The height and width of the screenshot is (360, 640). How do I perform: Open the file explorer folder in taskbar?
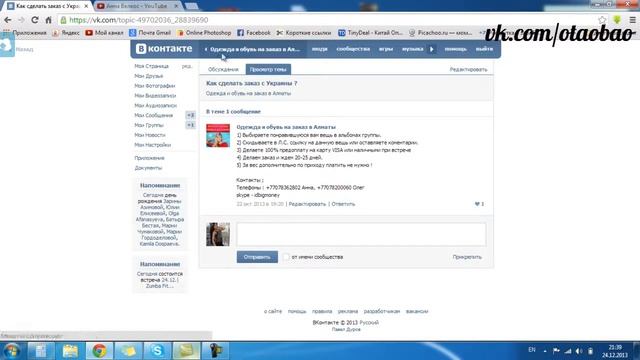(x=70, y=351)
